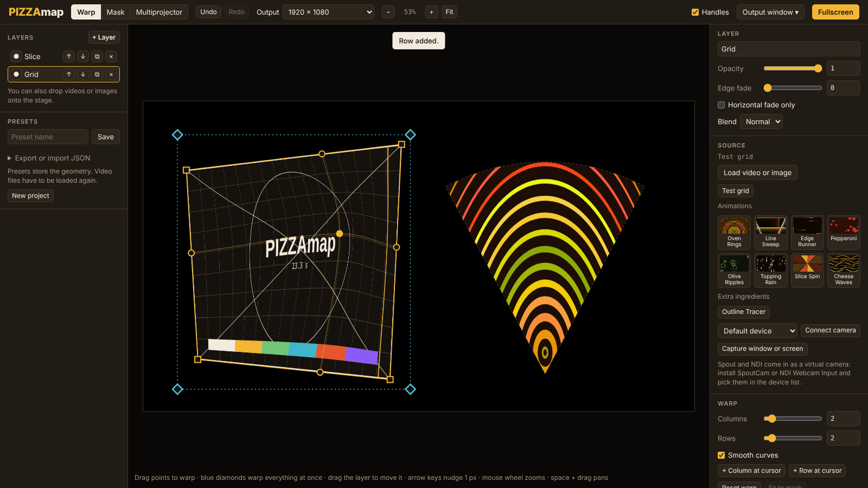Select the bottom-right blue diamond warp handle

[x=411, y=389]
